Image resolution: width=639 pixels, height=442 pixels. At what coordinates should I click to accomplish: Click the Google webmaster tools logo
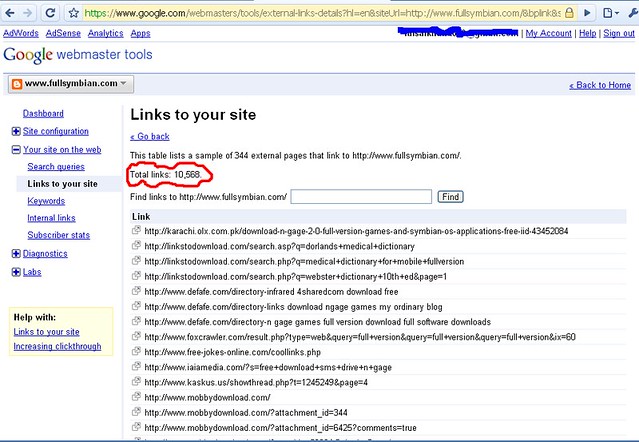coord(77,55)
